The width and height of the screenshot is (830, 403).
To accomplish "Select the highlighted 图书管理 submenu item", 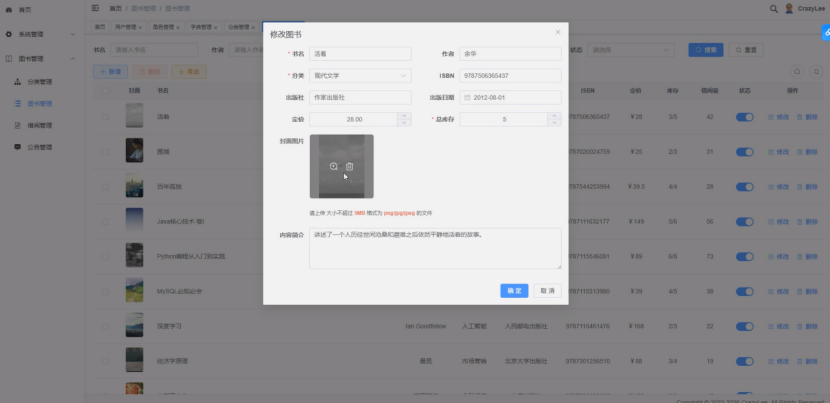I will pyautogui.click(x=40, y=104).
